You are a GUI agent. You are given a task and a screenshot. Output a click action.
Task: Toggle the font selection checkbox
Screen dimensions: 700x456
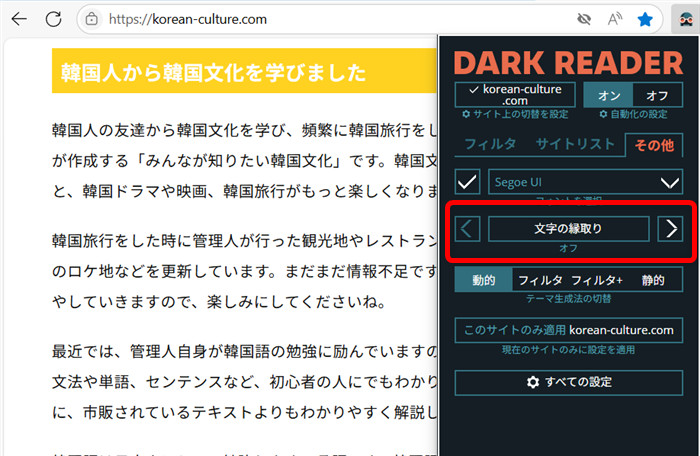click(467, 182)
